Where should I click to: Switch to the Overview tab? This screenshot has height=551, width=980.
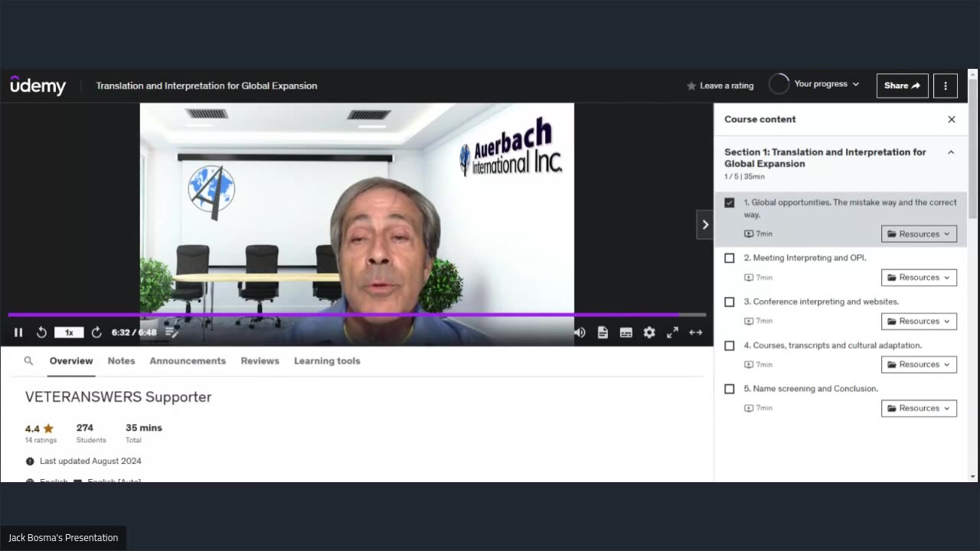[x=71, y=360]
